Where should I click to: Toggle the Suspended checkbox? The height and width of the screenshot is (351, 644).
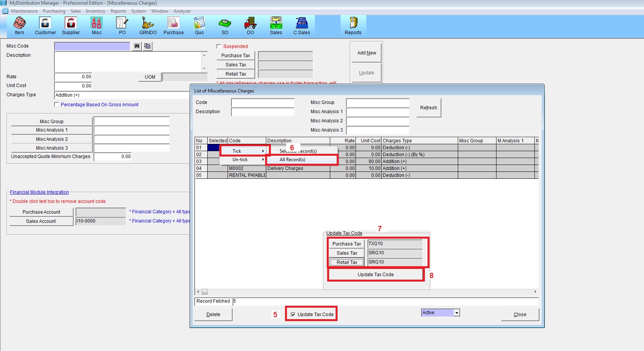pos(219,46)
